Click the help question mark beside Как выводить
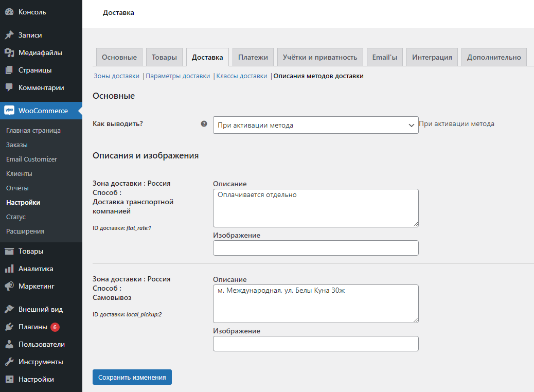This screenshot has height=392, width=534. pyautogui.click(x=204, y=123)
